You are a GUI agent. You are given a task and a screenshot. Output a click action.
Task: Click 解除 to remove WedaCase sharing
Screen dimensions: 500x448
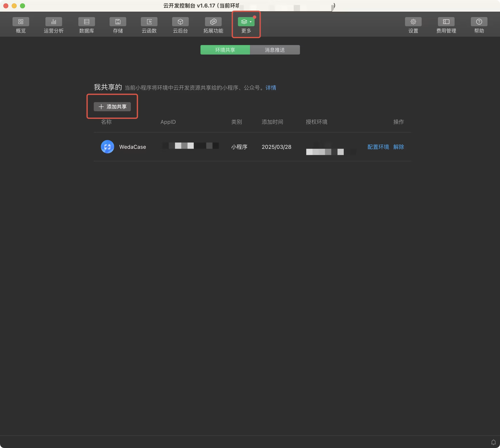point(398,147)
